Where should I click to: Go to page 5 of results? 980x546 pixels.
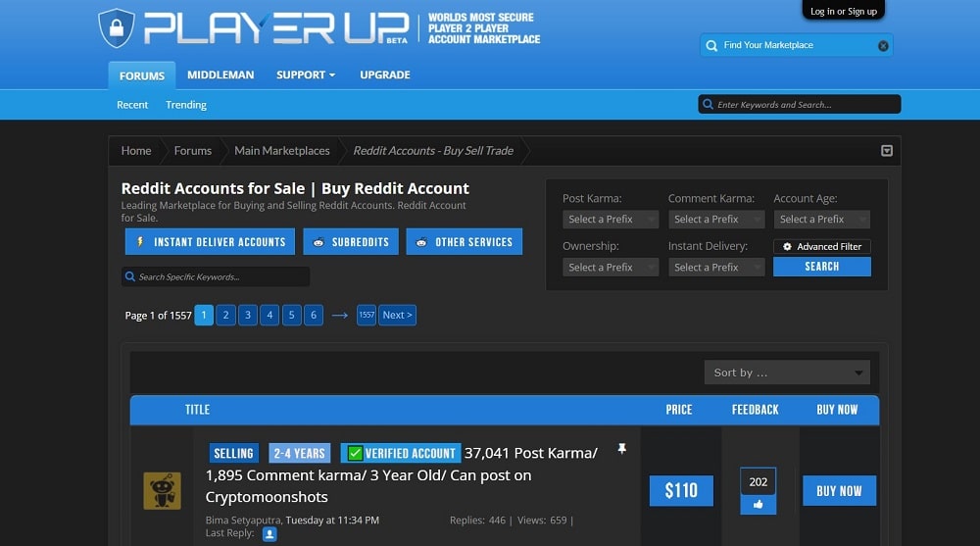point(291,316)
